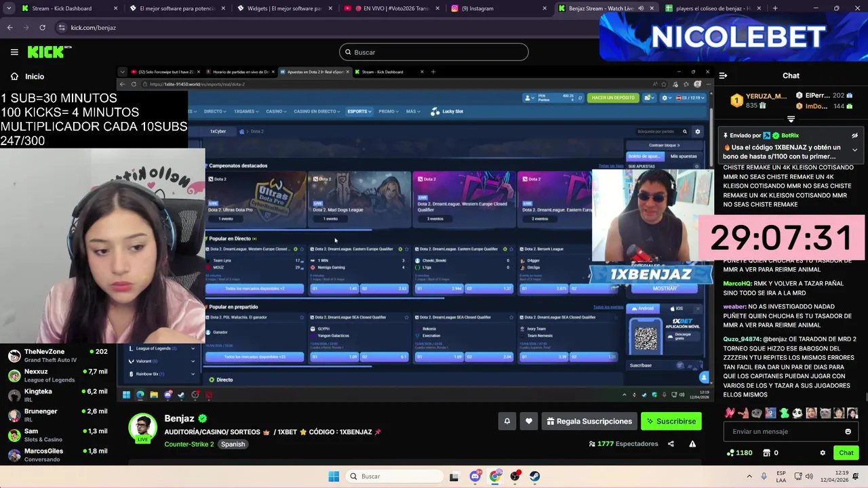Open emoji picker in chat input
The width and height of the screenshot is (868, 488).
pyautogui.click(x=848, y=431)
